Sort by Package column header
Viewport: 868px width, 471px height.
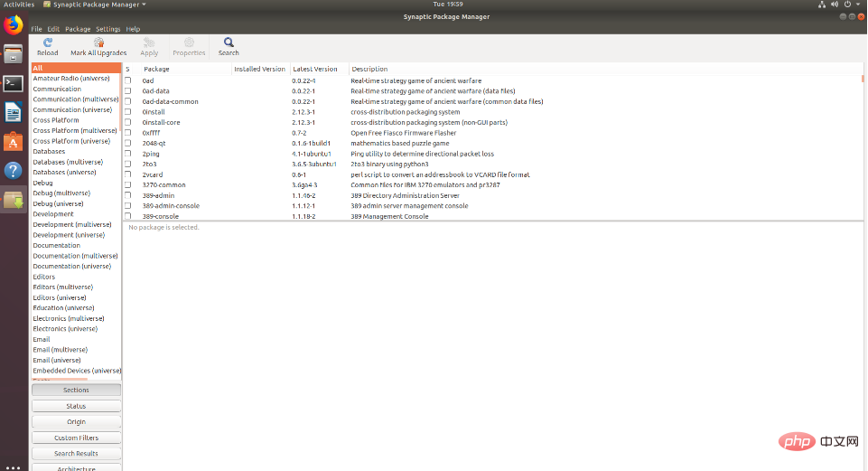187,69
